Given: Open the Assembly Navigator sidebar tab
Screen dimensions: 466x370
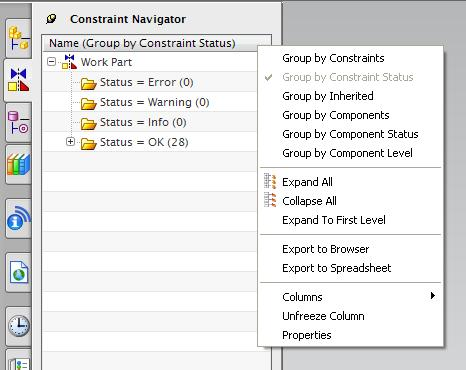Looking at the screenshot, I should [x=19, y=38].
